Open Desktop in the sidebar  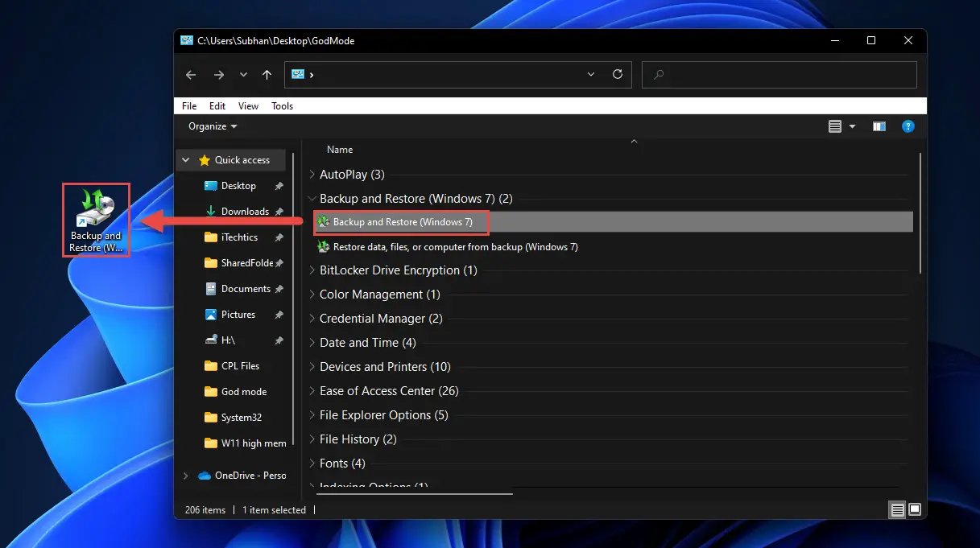click(x=238, y=186)
